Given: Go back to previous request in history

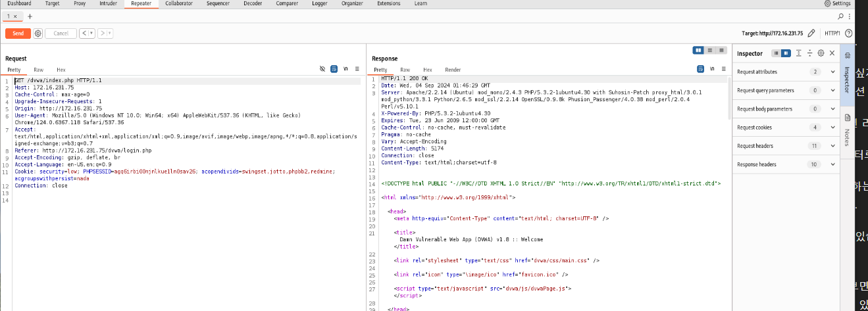Looking at the screenshot, I should click(84, 34).
